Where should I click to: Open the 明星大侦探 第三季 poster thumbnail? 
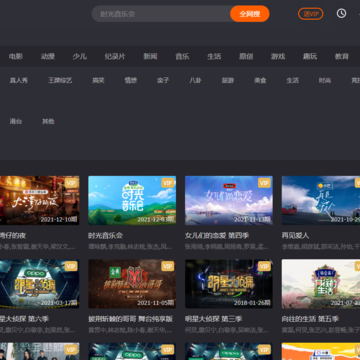pyautogui.click(x=229, y=284)
